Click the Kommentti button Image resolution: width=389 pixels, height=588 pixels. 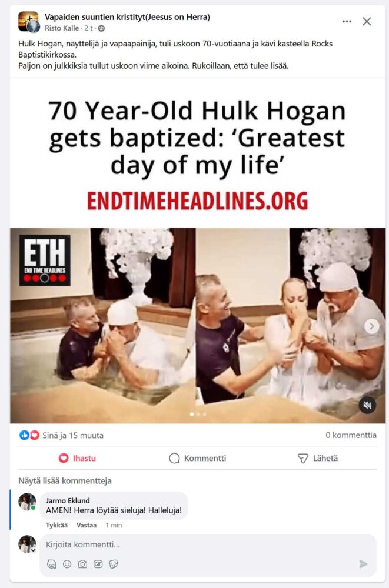point(198,458)
